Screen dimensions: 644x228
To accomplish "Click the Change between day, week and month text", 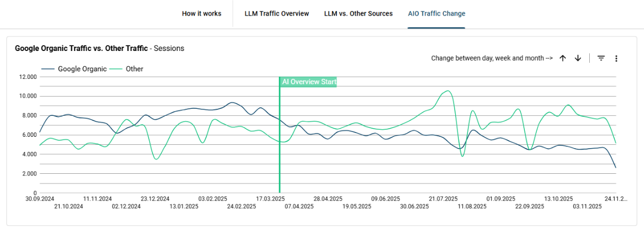I will point(492,58).
